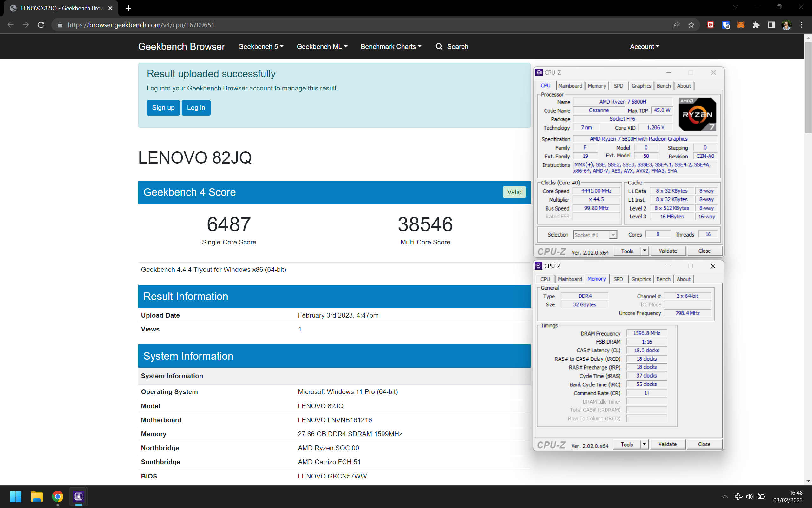The width and height of the screenshot is (812, 508).
Task: Open Graphics tab in lower CPU-Z window
Action: click(x=641, y=279)
